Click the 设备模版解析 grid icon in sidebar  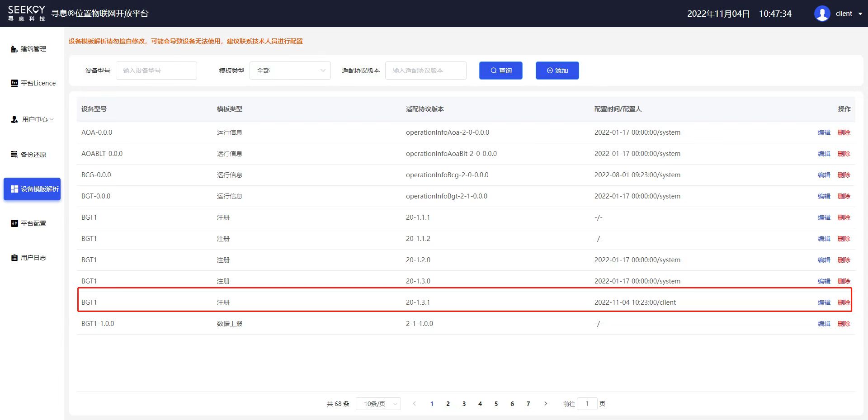[14, 189]
